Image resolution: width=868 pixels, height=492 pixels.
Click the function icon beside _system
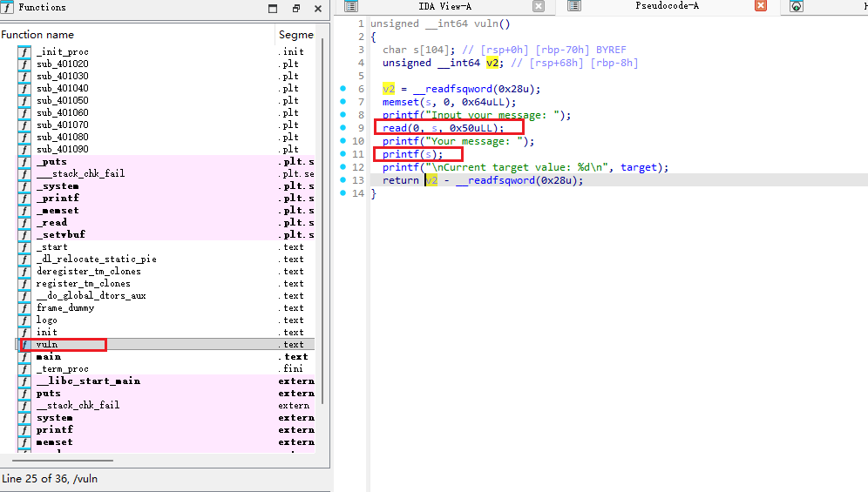24,186
